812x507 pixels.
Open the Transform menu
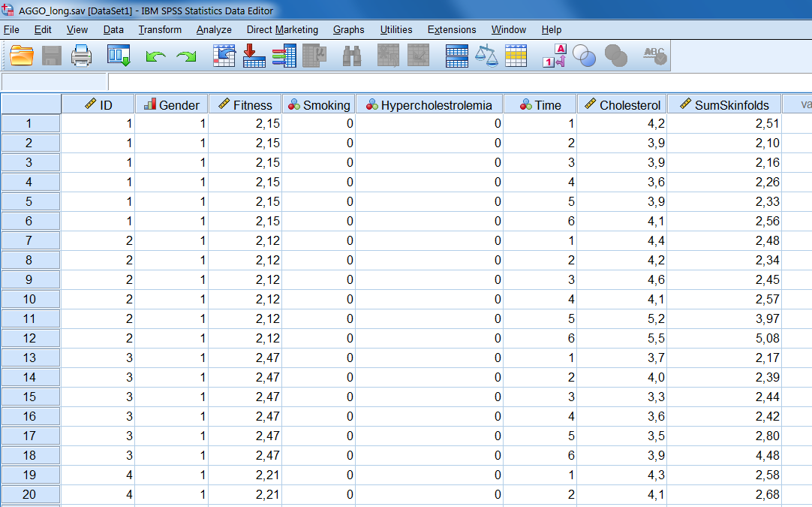tap(159, 30)
